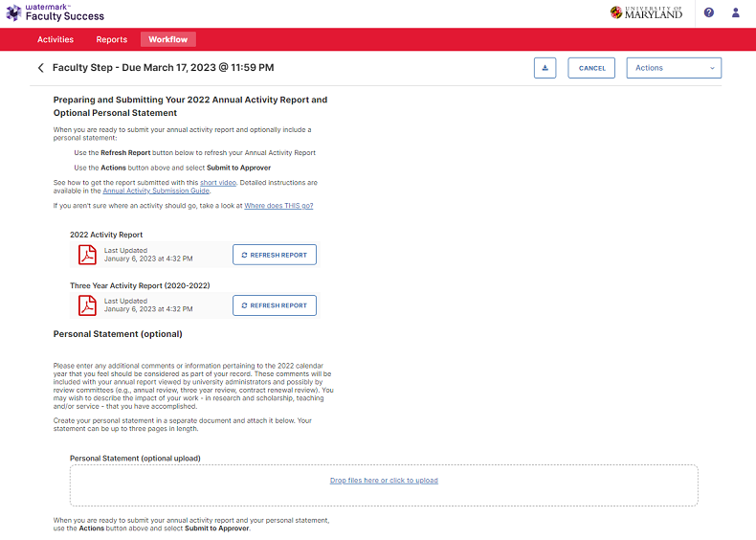Click the Drop files here upload link
Screen dimensions: 756x540
[x=384, y=481]
